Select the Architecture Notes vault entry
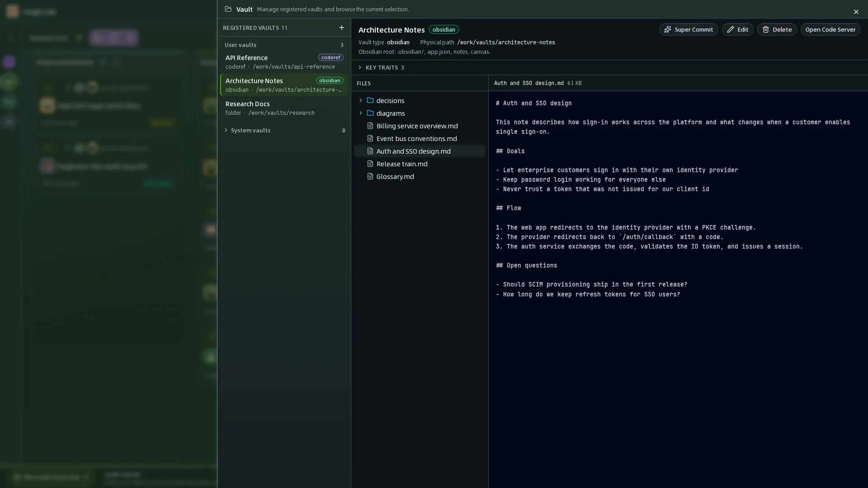This screenshot has width=868, height=488. (x=284, y=85)
